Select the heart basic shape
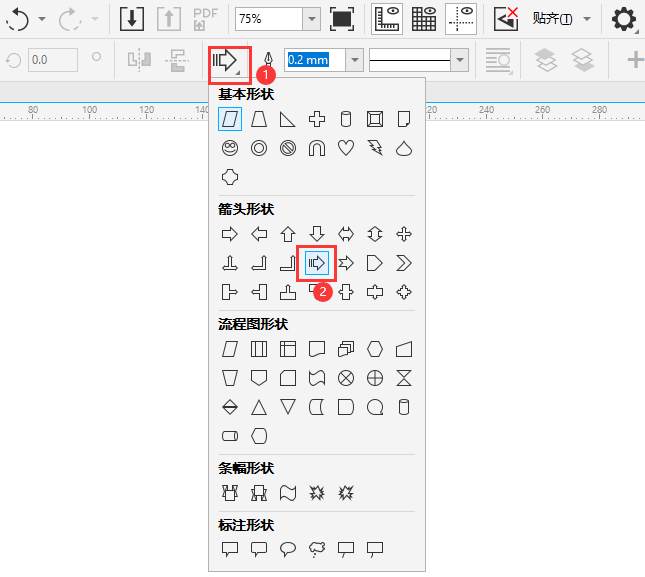The image size is (645, 577). [346, 148]
